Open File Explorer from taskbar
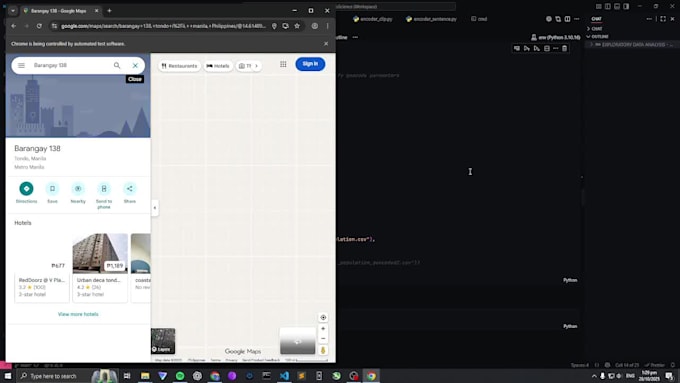Screen dimensions: 680x383 (145, 376)
